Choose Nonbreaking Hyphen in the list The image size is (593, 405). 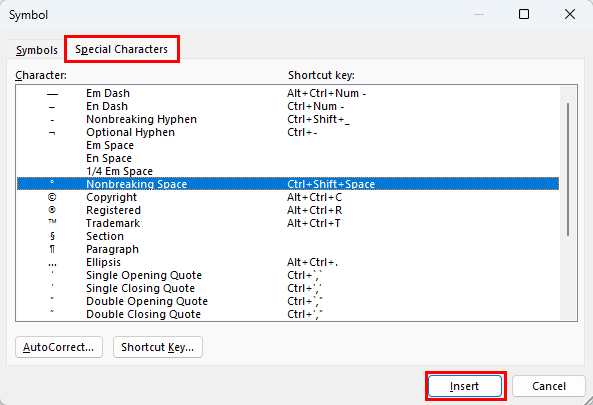click(x=287, y=119)
